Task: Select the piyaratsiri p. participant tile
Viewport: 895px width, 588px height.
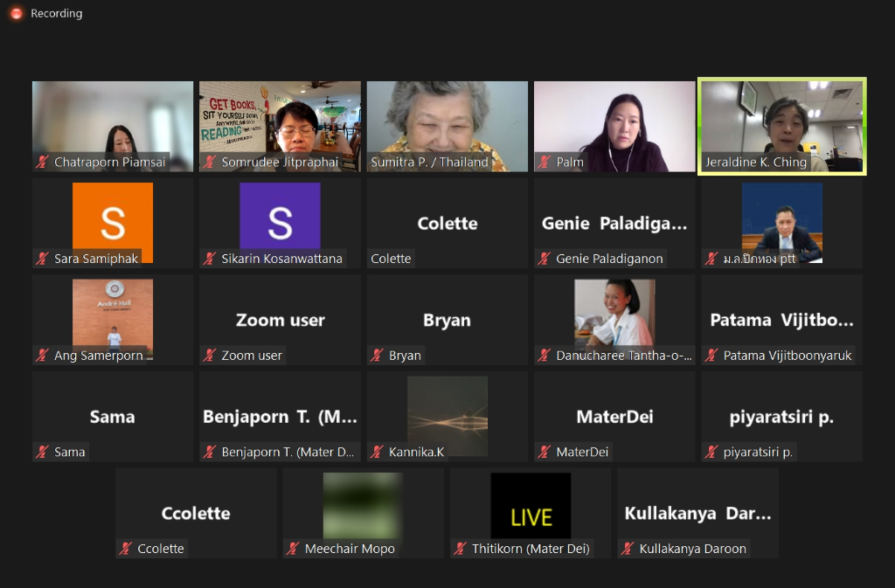Action: pyautogui.click(x=781, y=417)
